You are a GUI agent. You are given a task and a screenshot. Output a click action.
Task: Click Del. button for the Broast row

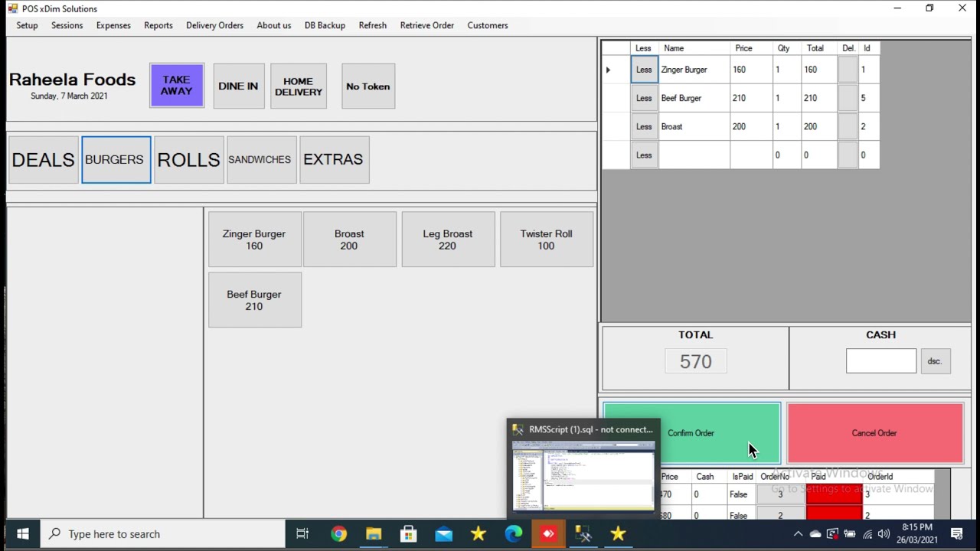click(x=848, y=126)
